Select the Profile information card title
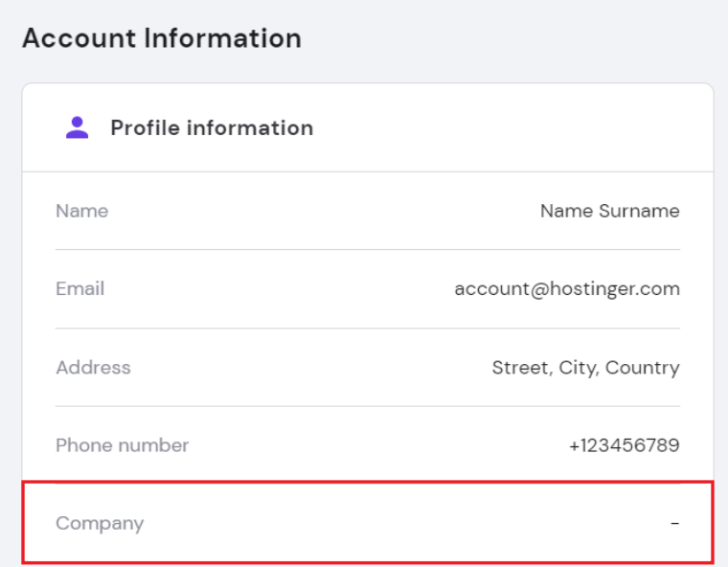The image size is (728, 567). [x=212, y=127]
